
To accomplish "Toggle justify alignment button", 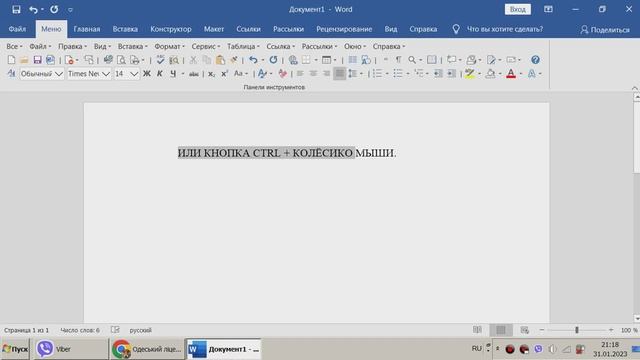I will [x=339, y=74].
